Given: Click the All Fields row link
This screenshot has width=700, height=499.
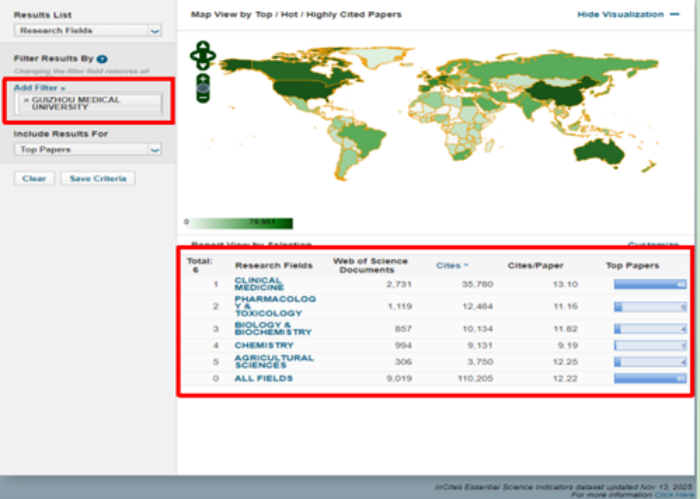Looking at the screenshot, I should coord(264,379).
